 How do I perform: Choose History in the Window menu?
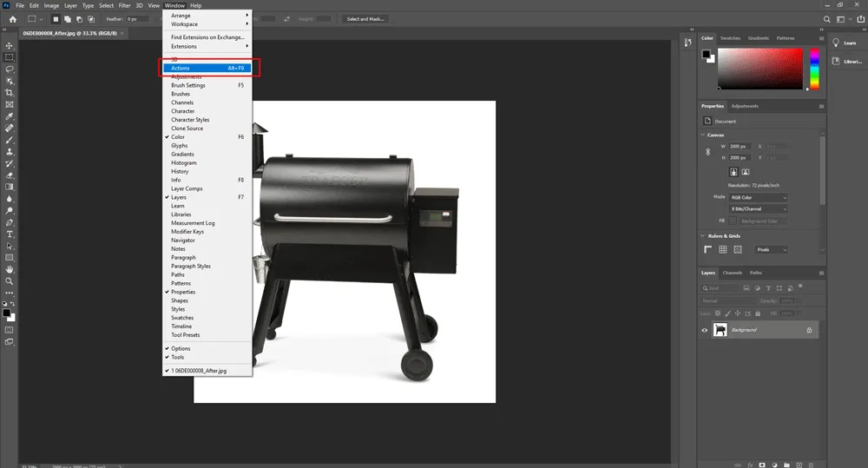pyautogui.click(x=207, y=172)
